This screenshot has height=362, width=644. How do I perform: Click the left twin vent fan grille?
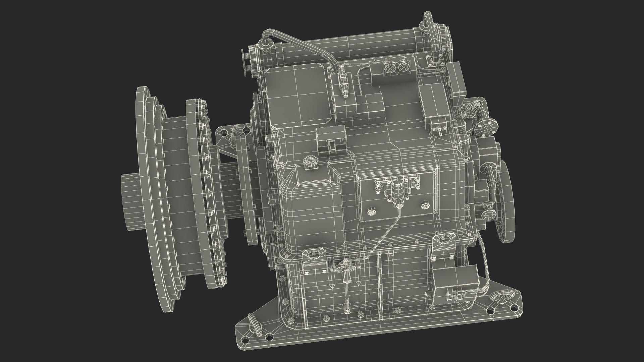(x=390, y=68)
